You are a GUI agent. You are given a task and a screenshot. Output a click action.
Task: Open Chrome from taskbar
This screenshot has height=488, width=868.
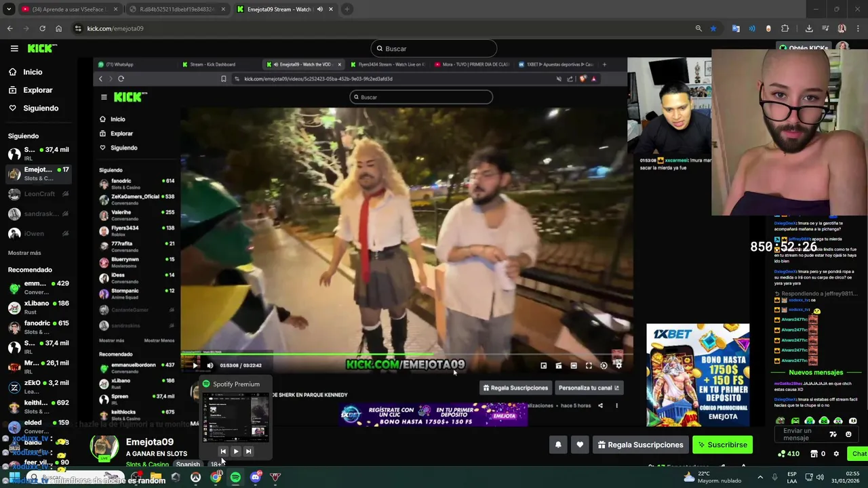tap(216, 477)
